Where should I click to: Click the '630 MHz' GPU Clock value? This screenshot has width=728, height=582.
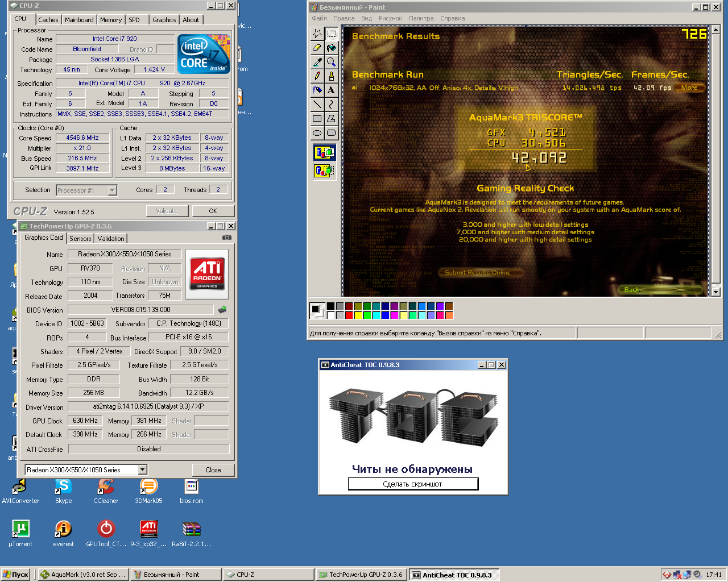tap(85, 421)
